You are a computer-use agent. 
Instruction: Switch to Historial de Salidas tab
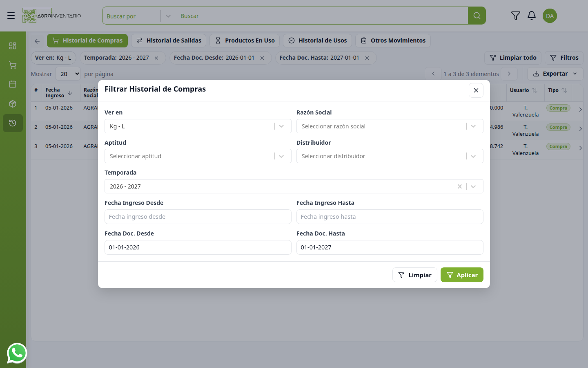point(169,40)
